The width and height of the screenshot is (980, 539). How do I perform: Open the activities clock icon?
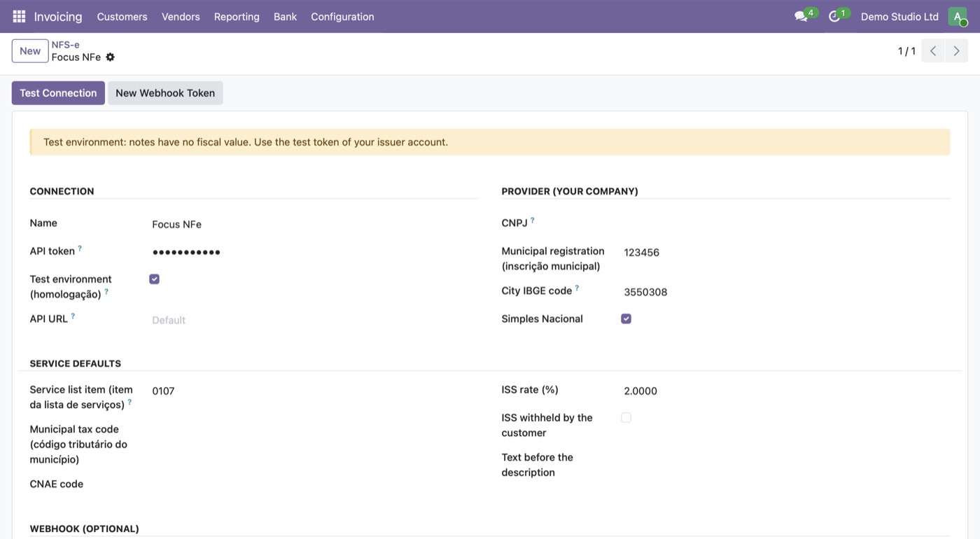pyautogui.click(x=834, y=16)
